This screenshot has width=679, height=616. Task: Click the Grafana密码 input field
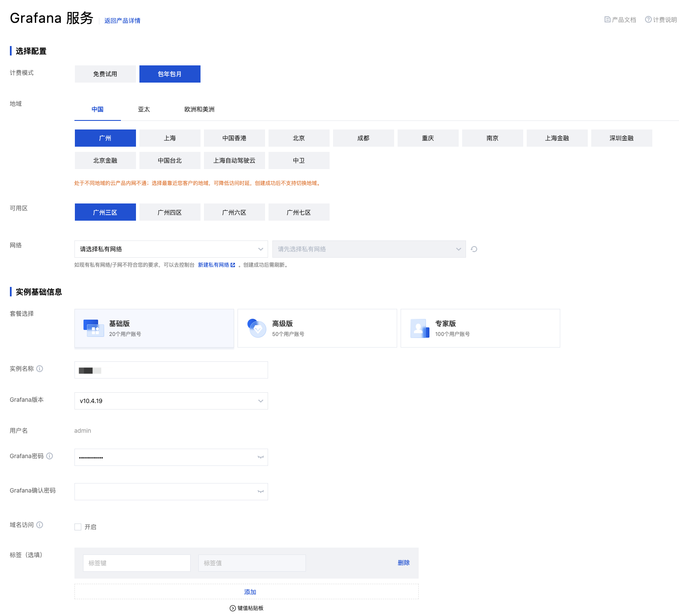click(x=171, y=457)
